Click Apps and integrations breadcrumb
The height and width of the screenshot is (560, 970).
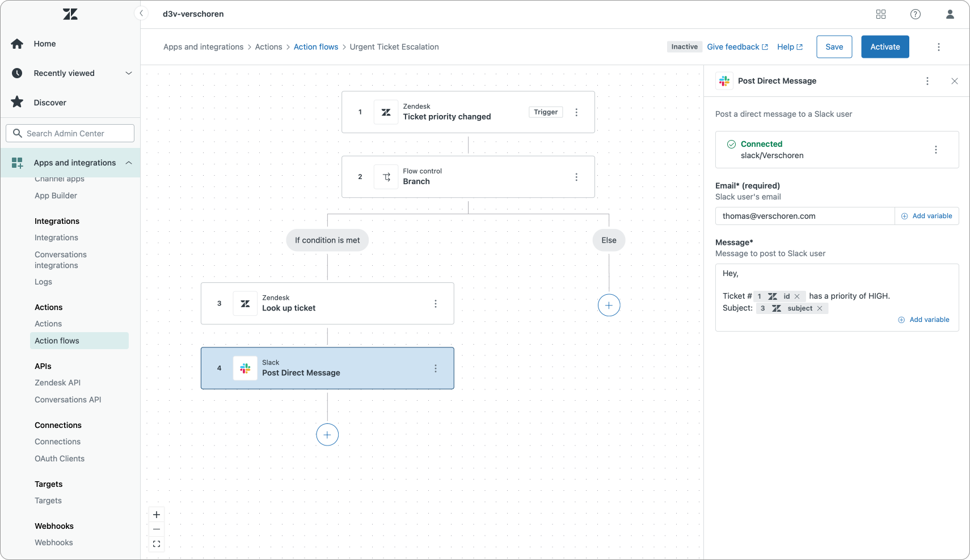pyautogui.click(x=204, y=47)
